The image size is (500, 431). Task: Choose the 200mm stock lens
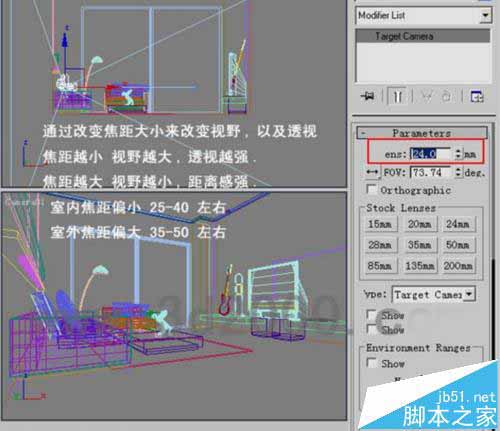(458, 266)
